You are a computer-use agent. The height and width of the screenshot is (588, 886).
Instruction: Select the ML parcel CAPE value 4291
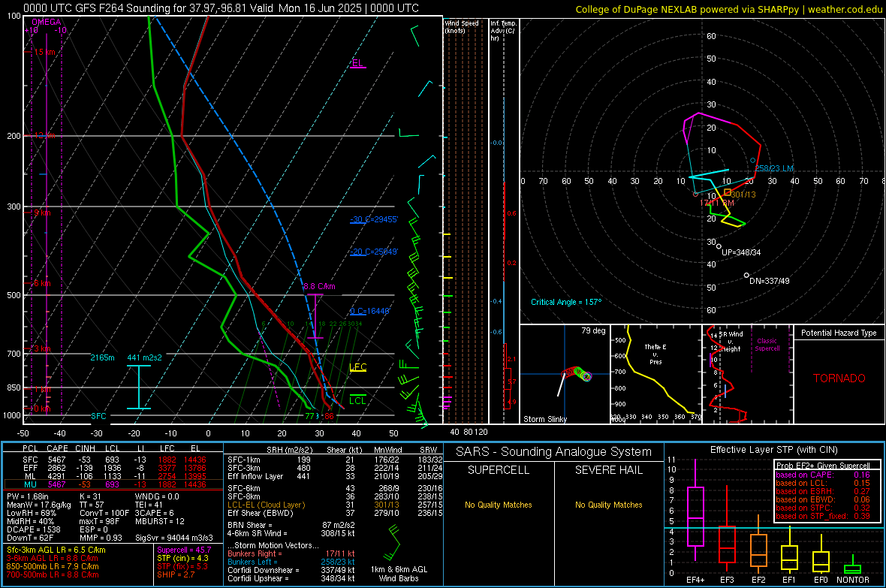(x=56, y=477)
